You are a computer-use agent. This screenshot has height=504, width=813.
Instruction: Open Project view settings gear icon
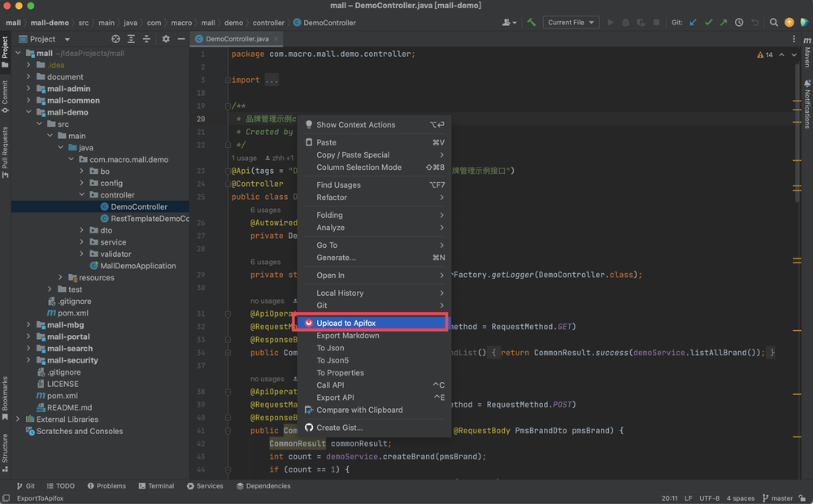(x=167, y=39)
